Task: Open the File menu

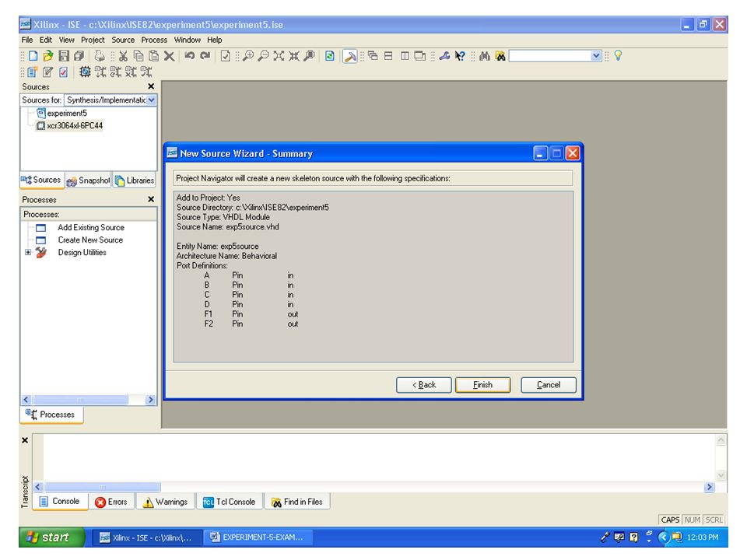Action: point(27,40)
